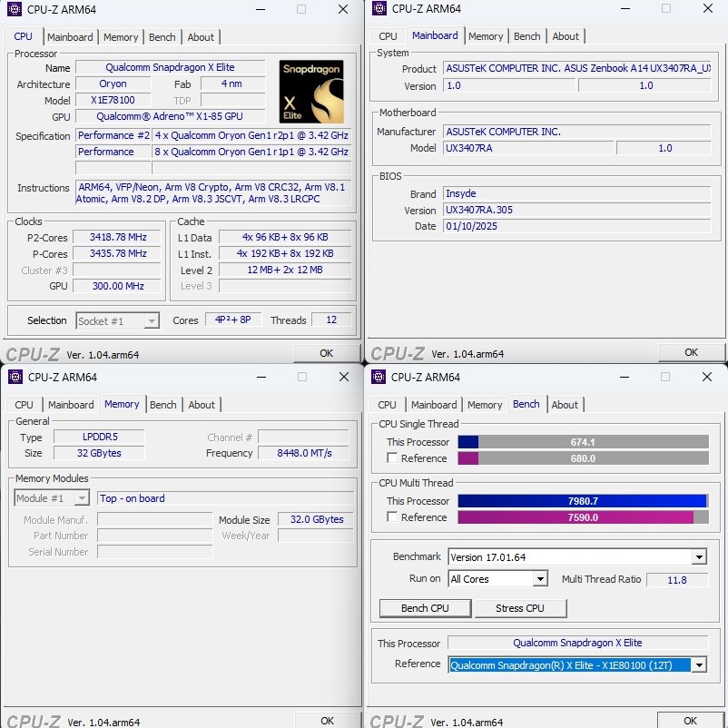Click the Snapdragon X Elite logo image
This screenshot has height=728, width=728.
click(311, 92)
